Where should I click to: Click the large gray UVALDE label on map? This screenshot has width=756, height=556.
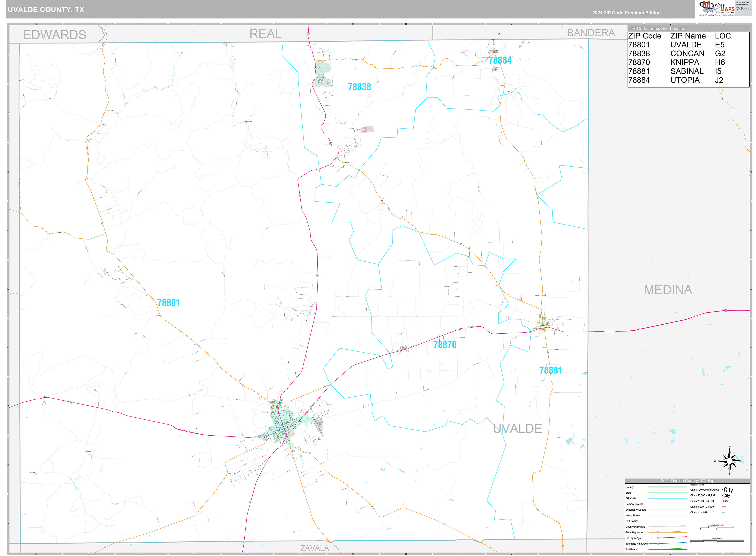coord(518,429)
